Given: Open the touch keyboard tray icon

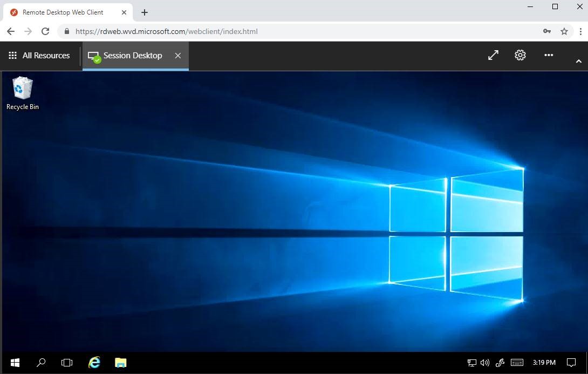Looking at the screenshot, I should click(x=517, y=362).
